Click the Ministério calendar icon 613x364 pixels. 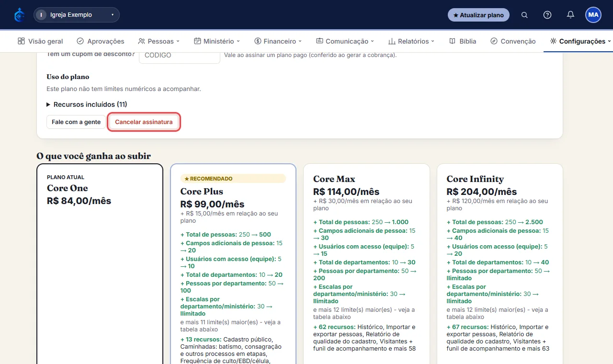197,41
